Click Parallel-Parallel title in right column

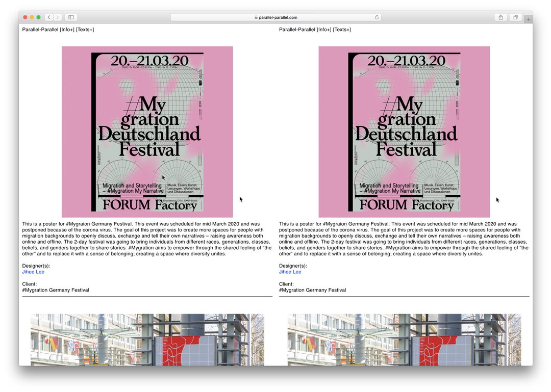[x=297, y=30]
